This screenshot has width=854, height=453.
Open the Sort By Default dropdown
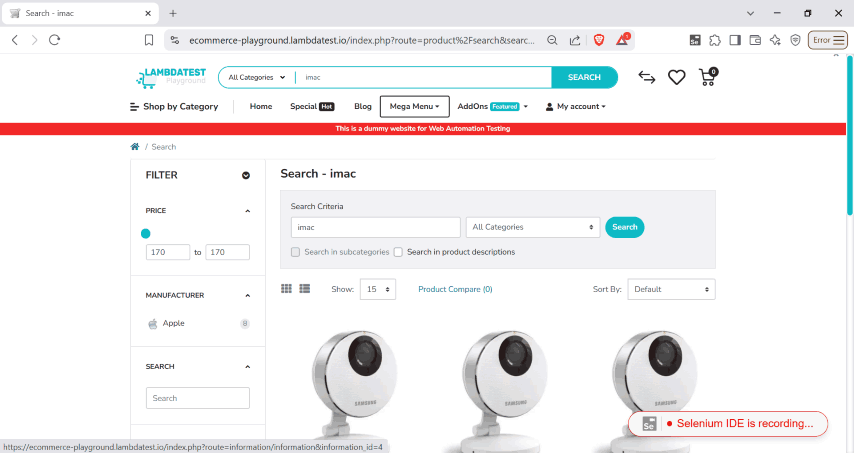tap(672, 289)
